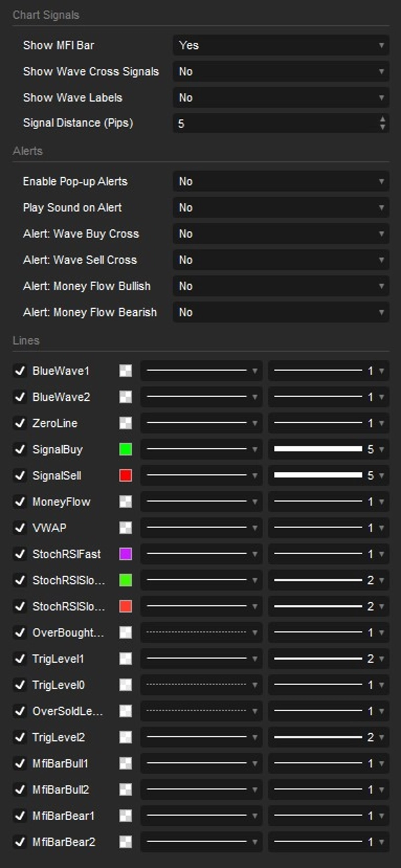
Task: Uncheck the BlueWave2 line checkbox
Action: pos(19,397)
